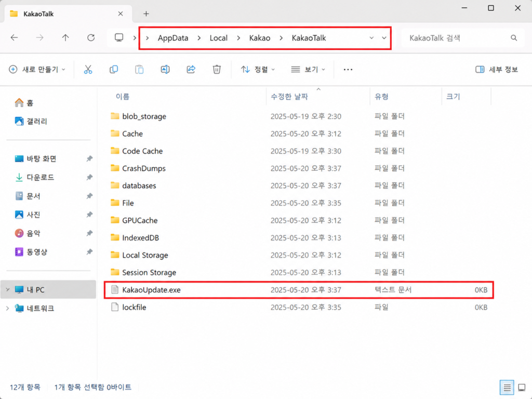Switch to details view icon in status bar
This screenshot has height=399, width=532.
click(x=507, y=388)
